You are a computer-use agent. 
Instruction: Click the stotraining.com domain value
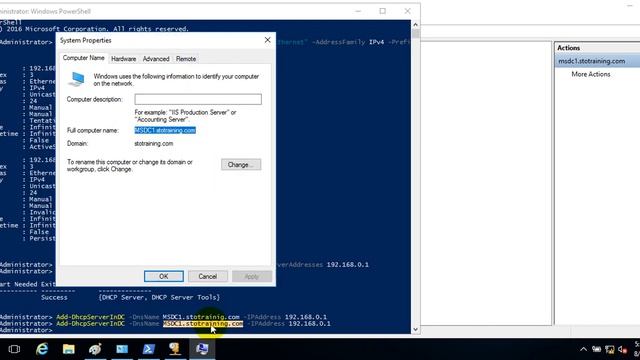coord(153,144)
